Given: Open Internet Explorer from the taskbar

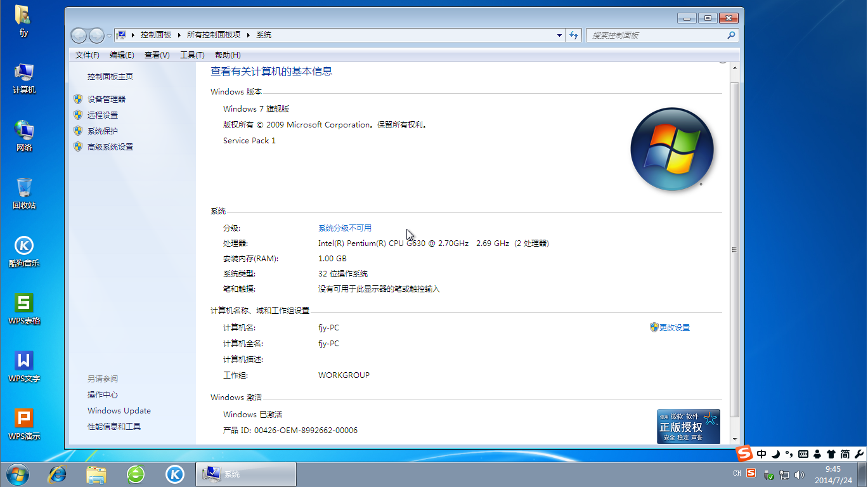Looking at the screenshot, I should pos(58,474).
